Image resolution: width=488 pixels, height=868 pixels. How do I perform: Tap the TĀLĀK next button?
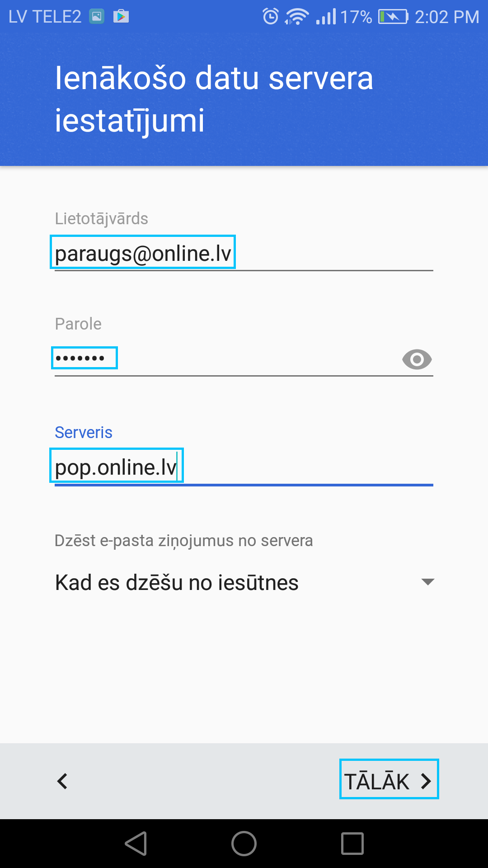point(389,781)
